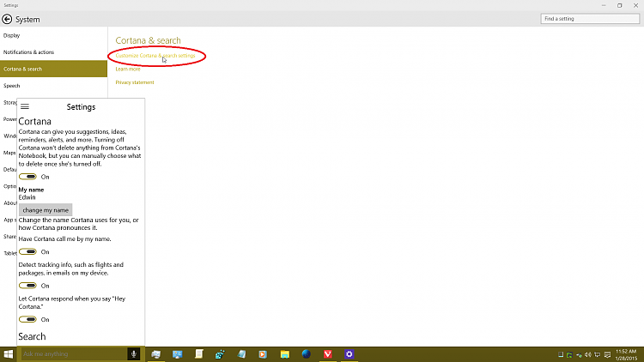Open first pinned app after search box
The height and width of the screenshot is (362, 644).
point(156,353)
